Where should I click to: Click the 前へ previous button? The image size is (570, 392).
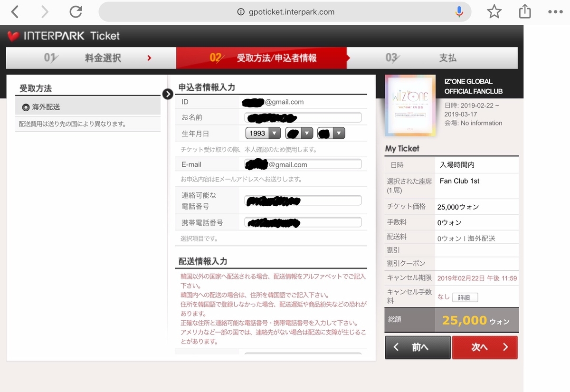[418, 347]
